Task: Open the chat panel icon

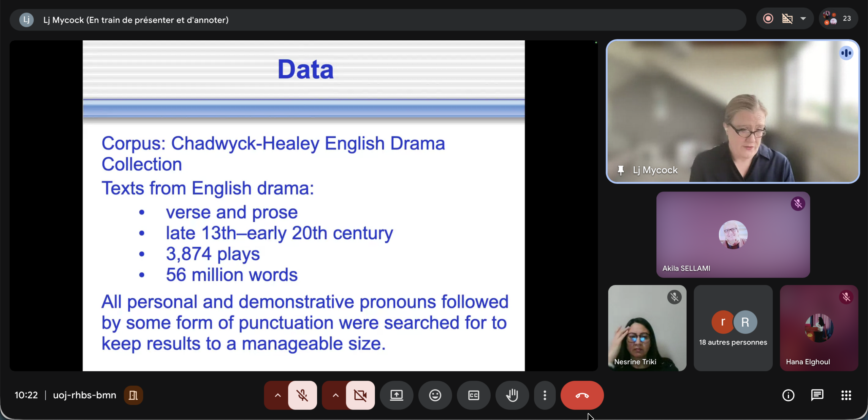Action: click(817, 395)
